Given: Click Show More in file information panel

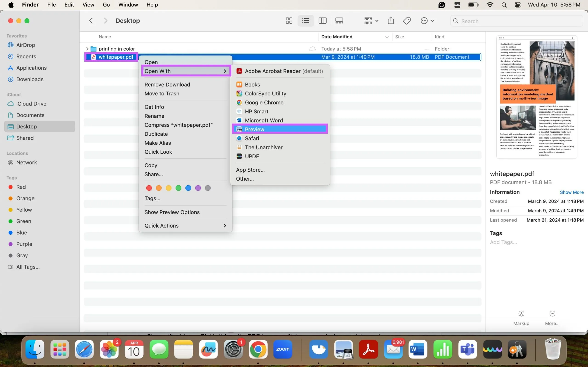Looking at the screenshot, I should pos(572,192).
